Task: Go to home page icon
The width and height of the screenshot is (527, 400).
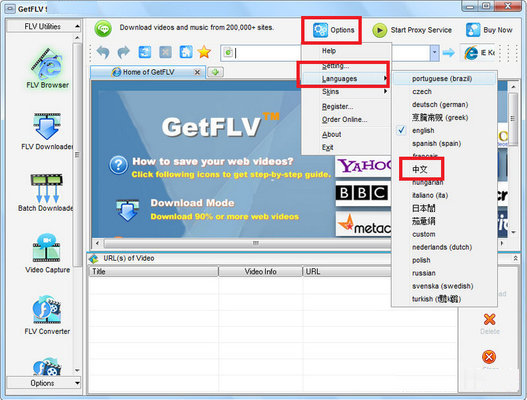Action: click(x=186, y=52)
